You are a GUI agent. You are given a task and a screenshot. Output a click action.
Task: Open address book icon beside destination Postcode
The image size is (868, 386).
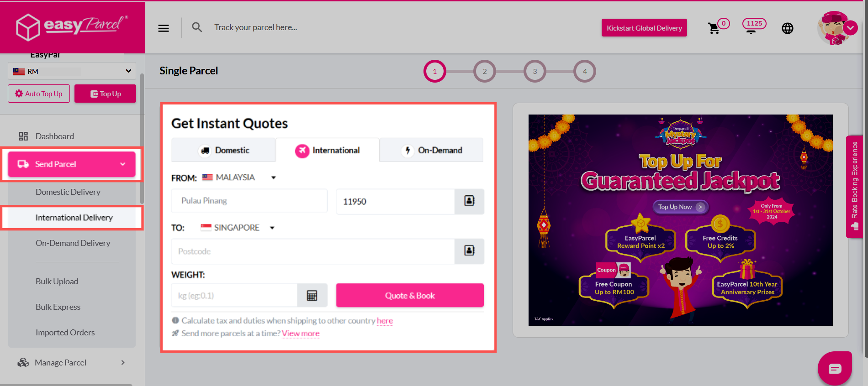tap(469, 251)
